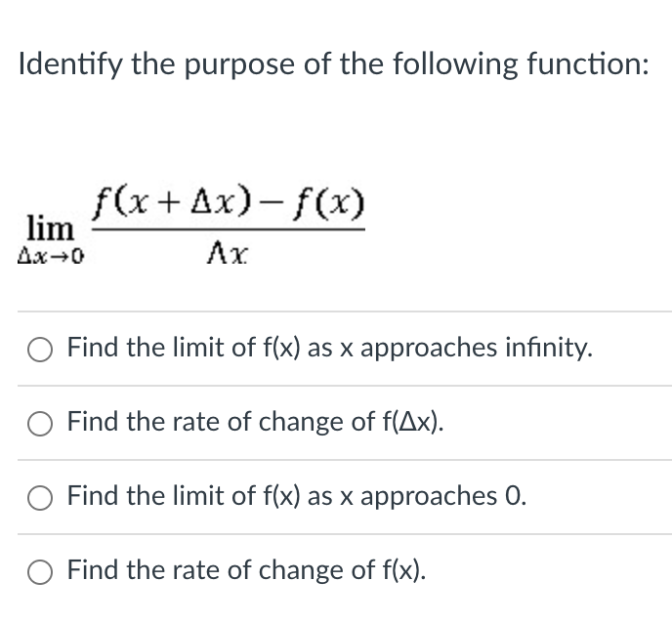Click 'f(Δx)' in the second option
Viewport: 672px width, 623px height.
tap(411, 422)
